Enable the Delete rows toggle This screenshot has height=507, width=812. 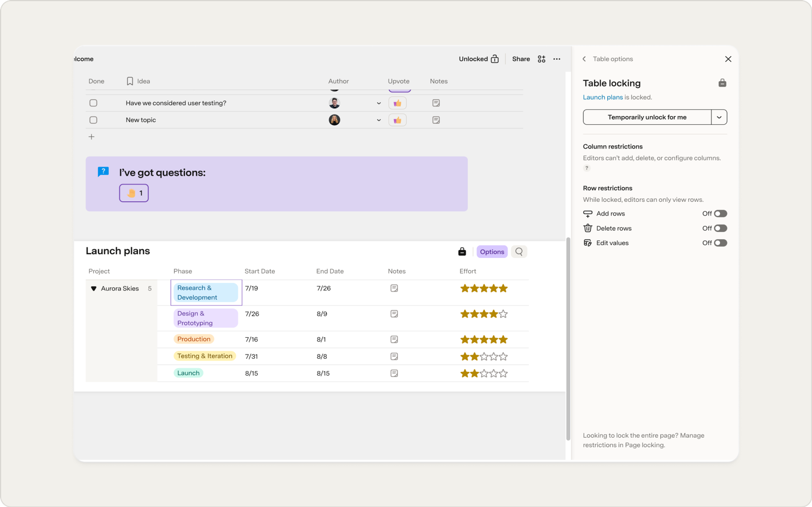coord(720,228)
